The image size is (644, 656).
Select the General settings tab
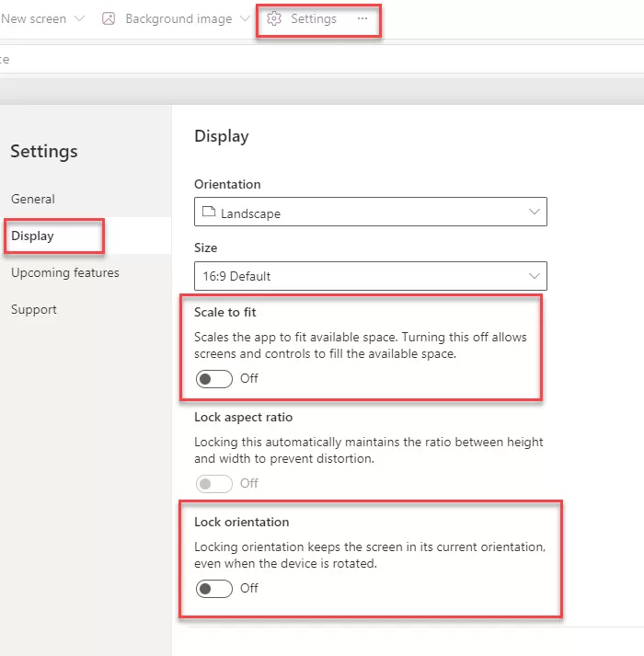pos(33,199)
